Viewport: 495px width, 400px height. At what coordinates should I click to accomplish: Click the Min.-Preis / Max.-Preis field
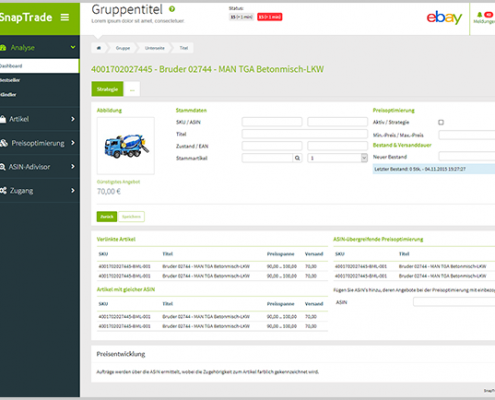(467, 135)
